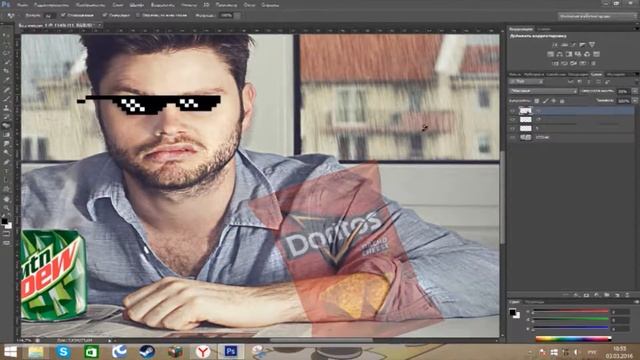Switch to the Swatches panel tab
The height and width of the screenshot is (360, 640).
click(x=534, y=302)
